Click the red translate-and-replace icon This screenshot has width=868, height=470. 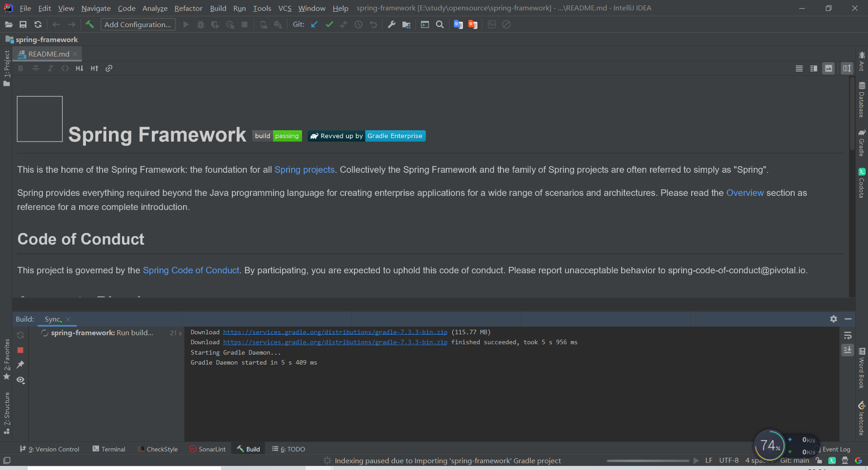473,24
